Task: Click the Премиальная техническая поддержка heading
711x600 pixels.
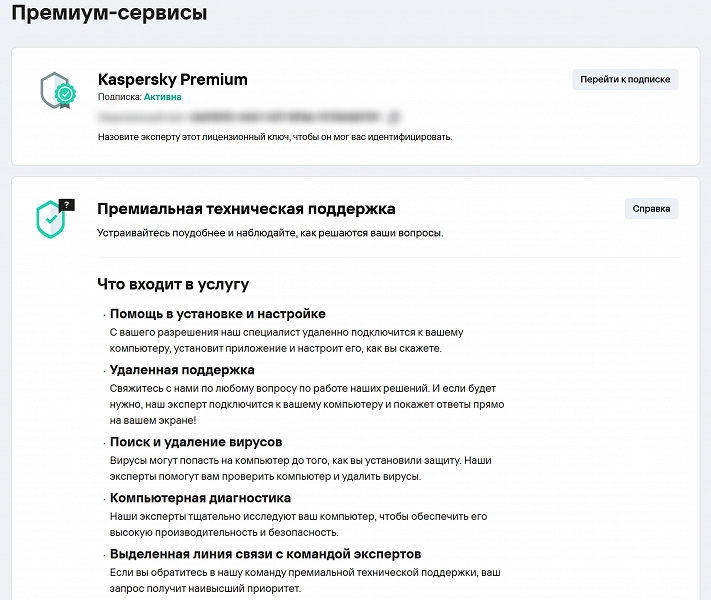Action: (246, 209)
